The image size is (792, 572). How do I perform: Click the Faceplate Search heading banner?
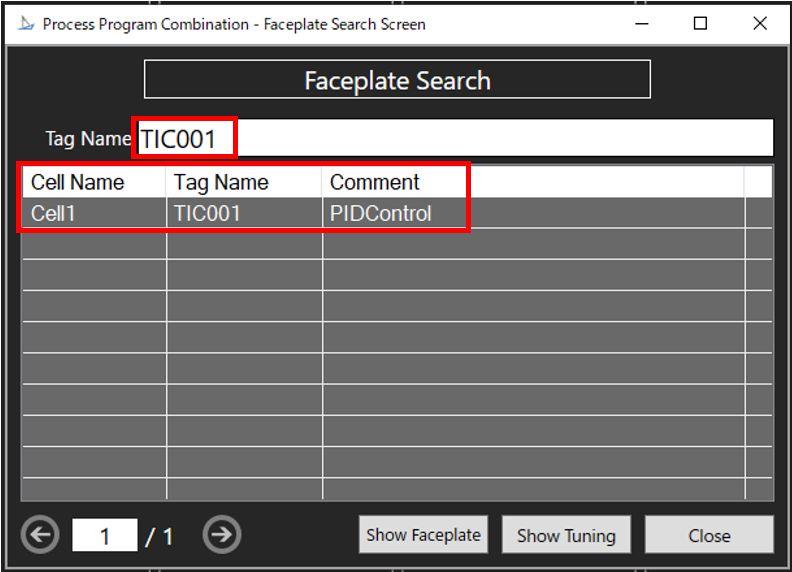(x=397, y=80)
